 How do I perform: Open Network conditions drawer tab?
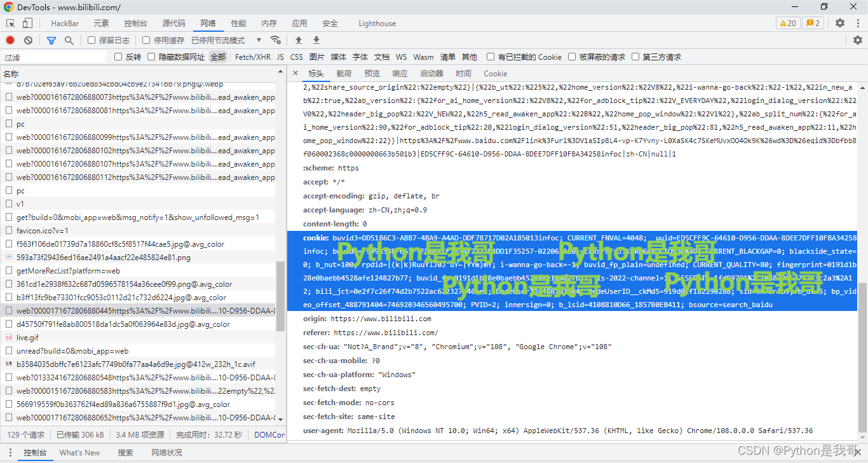coord(166,453)
